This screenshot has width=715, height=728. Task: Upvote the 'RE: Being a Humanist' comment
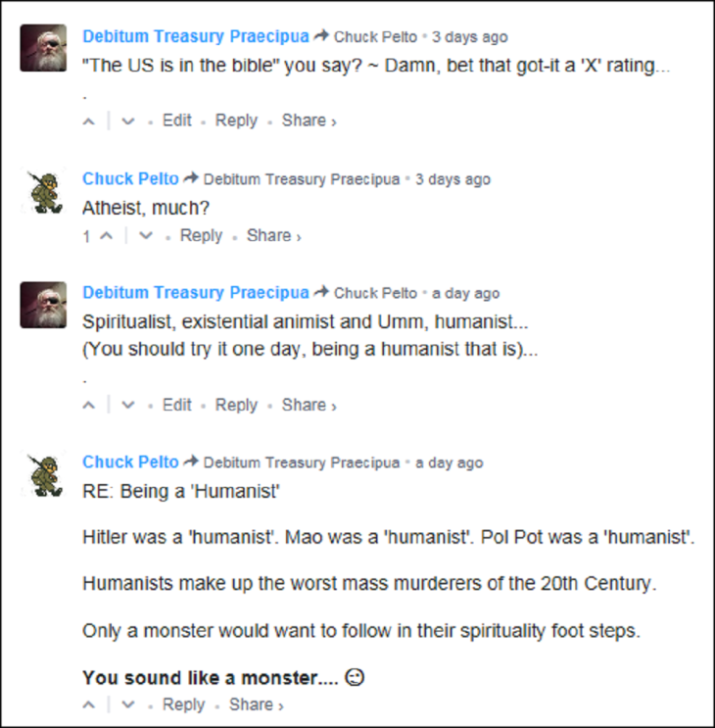[89, 705]
